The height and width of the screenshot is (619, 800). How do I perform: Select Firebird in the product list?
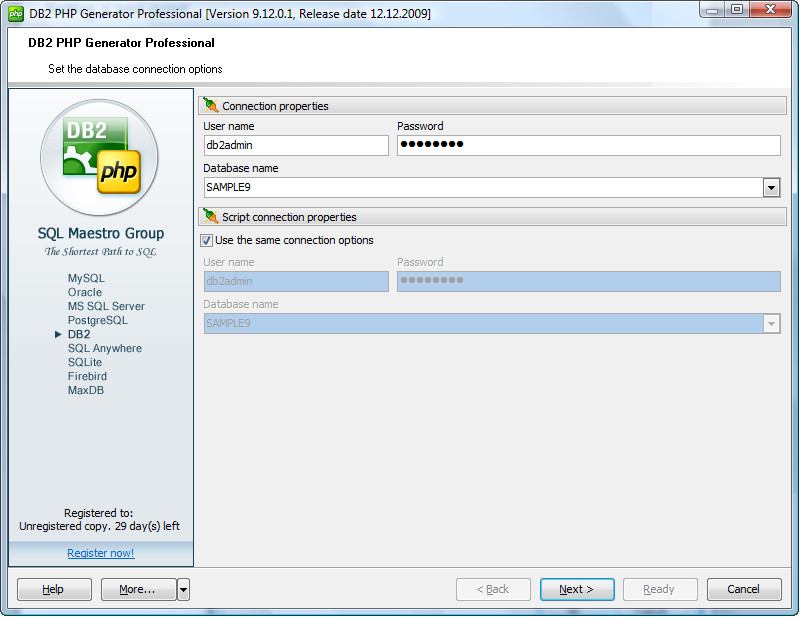(87, 376)
